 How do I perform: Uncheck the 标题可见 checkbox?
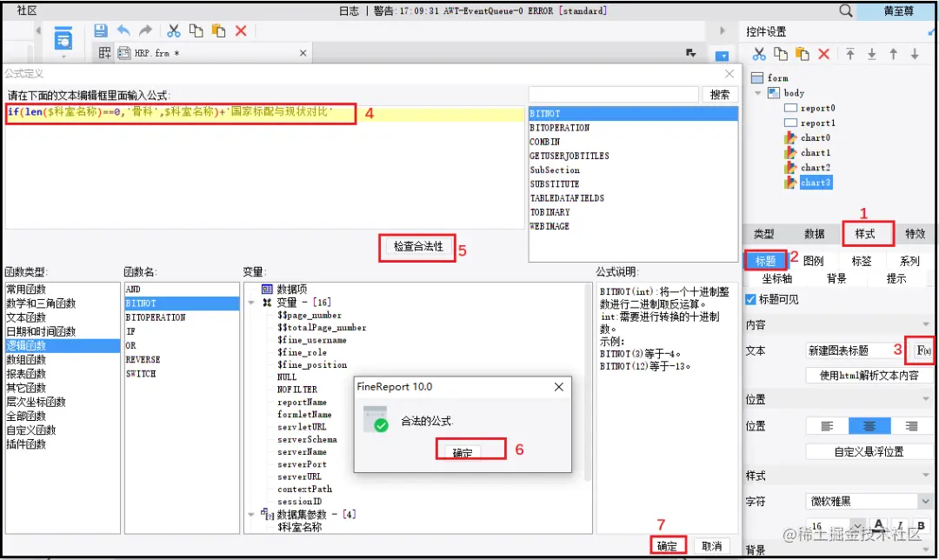(x=751, y=299)
